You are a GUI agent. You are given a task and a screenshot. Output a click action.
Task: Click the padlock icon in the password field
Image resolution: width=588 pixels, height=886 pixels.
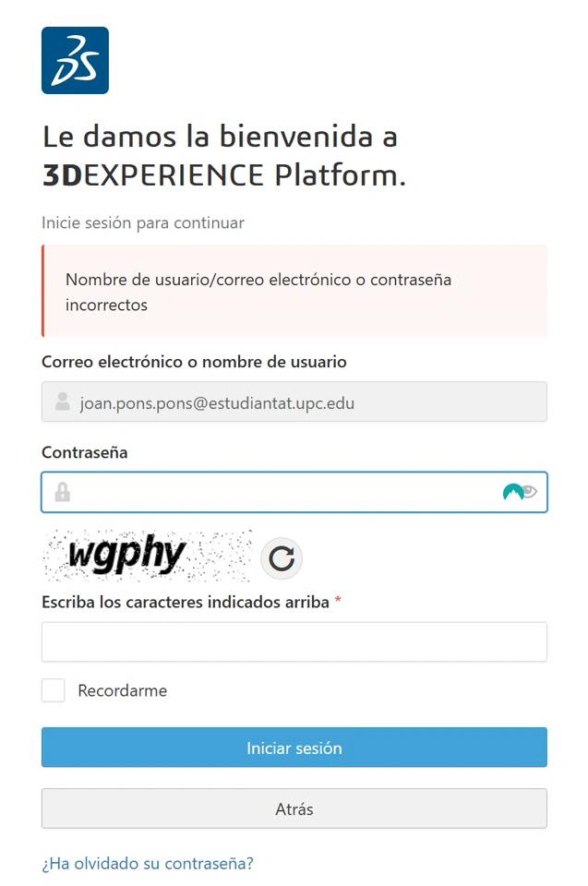click(x=63, y=493)
